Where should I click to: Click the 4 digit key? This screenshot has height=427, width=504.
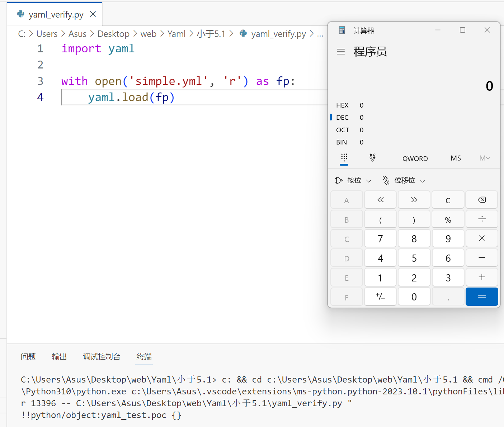[381, 258]
